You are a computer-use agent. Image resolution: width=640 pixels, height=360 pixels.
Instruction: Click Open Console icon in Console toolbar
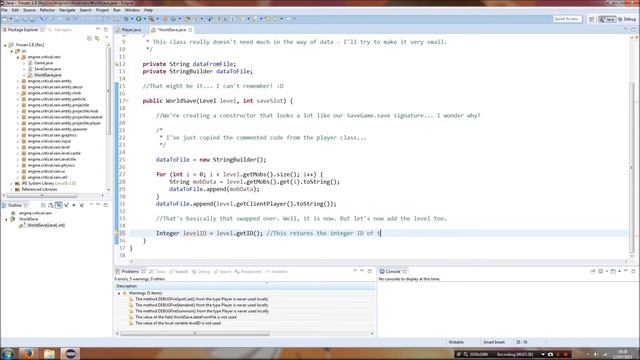pos(613,271)
